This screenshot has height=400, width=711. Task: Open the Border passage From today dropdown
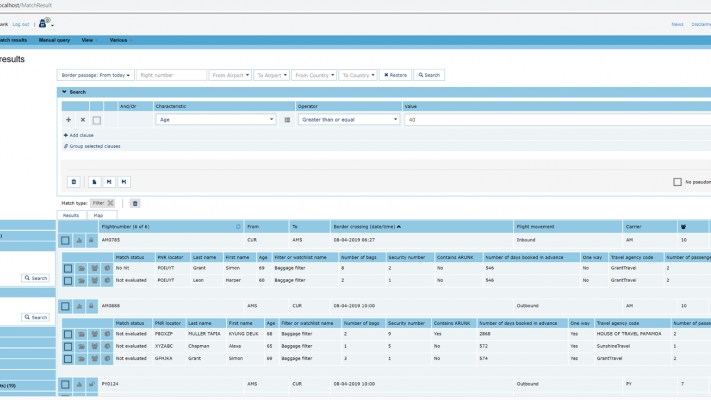95,75
